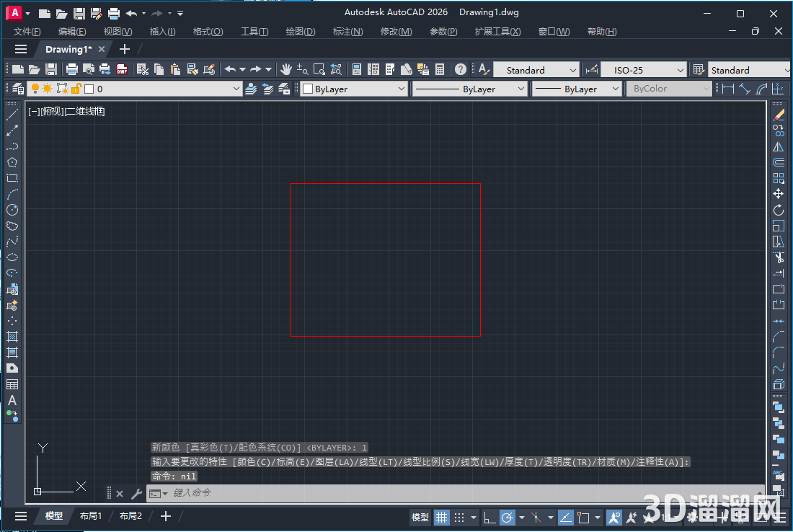Viewport: 793px width, 532px height.
Task: Expand polar tracking settings arrow
Action: coord(522,518)
